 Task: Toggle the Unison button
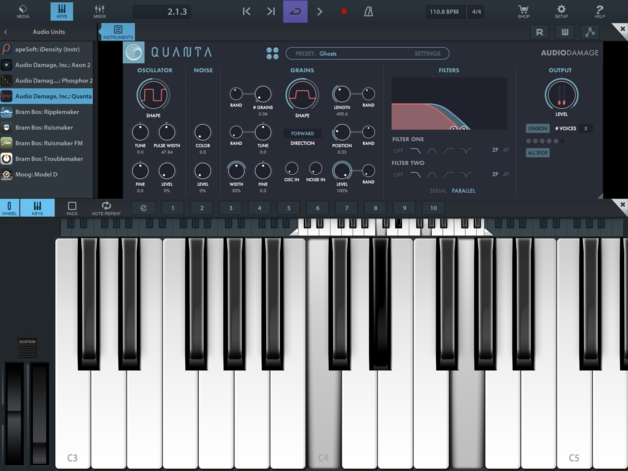(537, 128)
